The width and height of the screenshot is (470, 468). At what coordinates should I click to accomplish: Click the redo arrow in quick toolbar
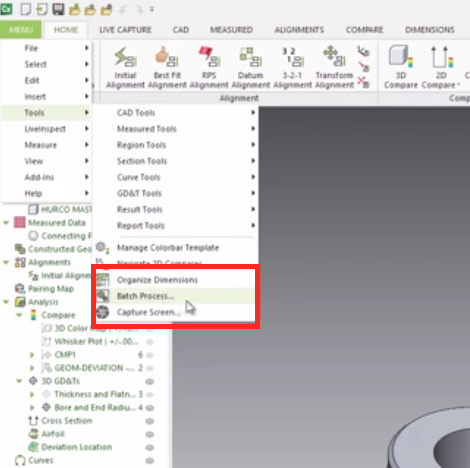point(139,9)
